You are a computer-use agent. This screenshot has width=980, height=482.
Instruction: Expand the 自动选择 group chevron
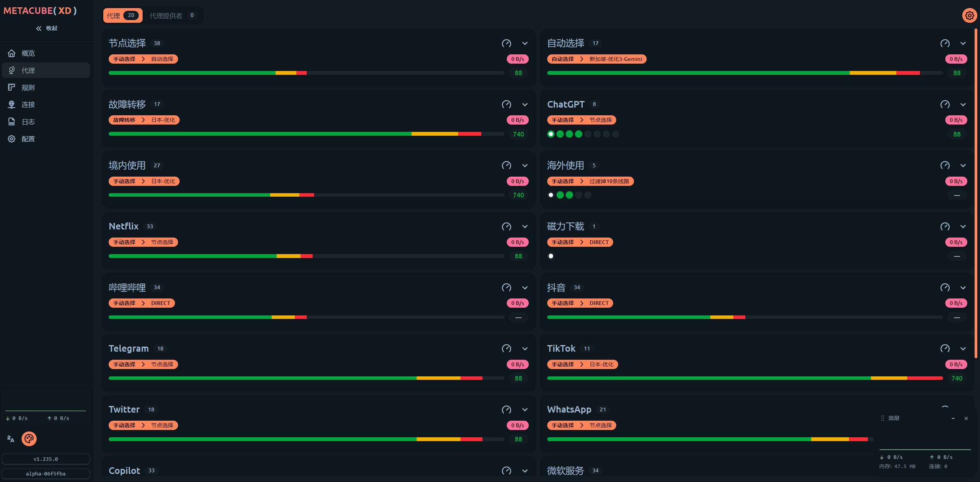[963, 43]
